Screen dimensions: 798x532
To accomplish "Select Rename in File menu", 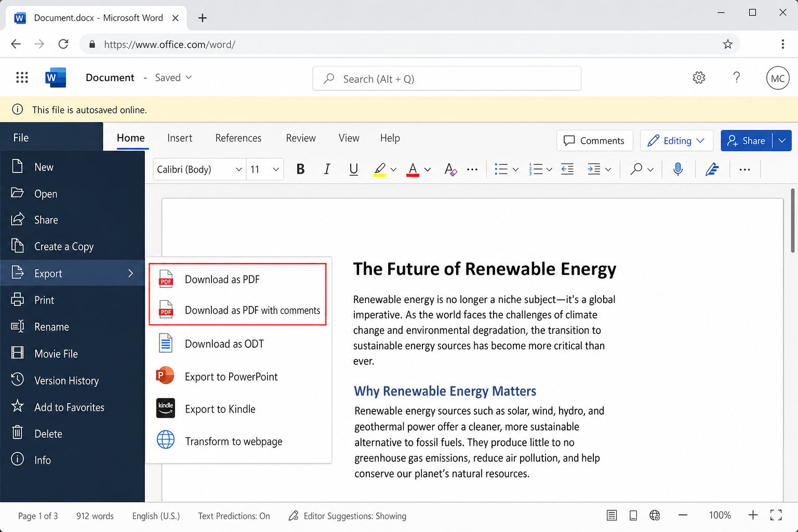I will tap(72, 327).
